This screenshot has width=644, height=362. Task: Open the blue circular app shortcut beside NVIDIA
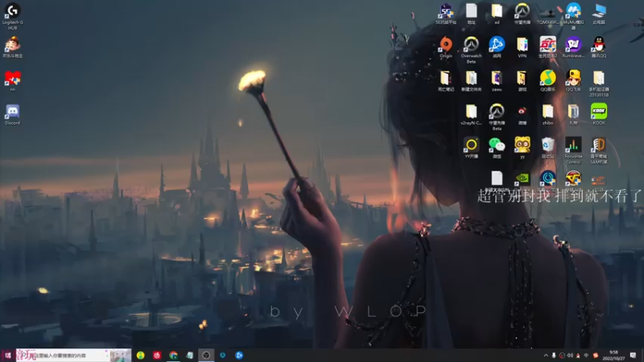[x=547, y=179]
